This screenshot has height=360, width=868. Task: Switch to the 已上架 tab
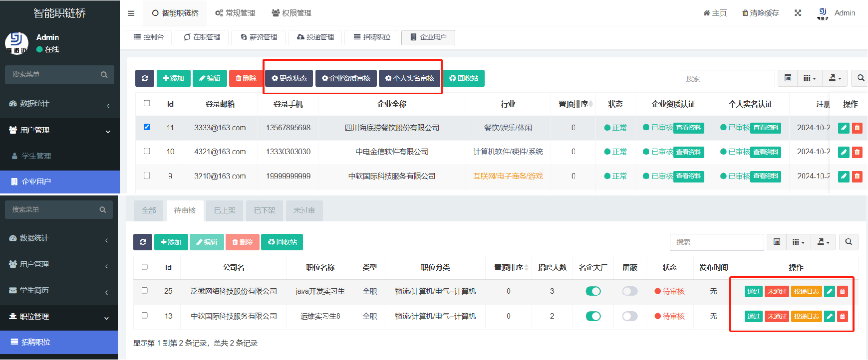[225, 210]
